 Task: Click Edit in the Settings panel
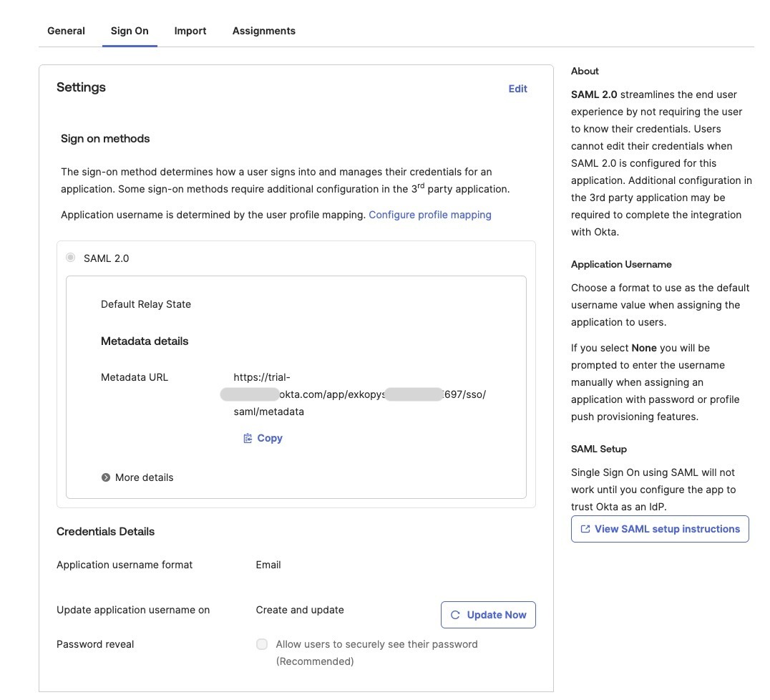point(517,89)
